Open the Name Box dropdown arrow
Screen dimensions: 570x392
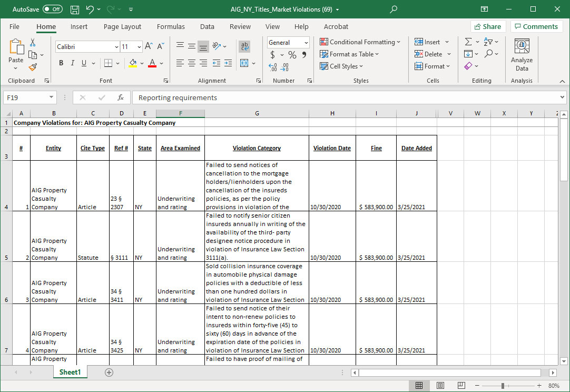pyautogui.click(x=51, y=97)
